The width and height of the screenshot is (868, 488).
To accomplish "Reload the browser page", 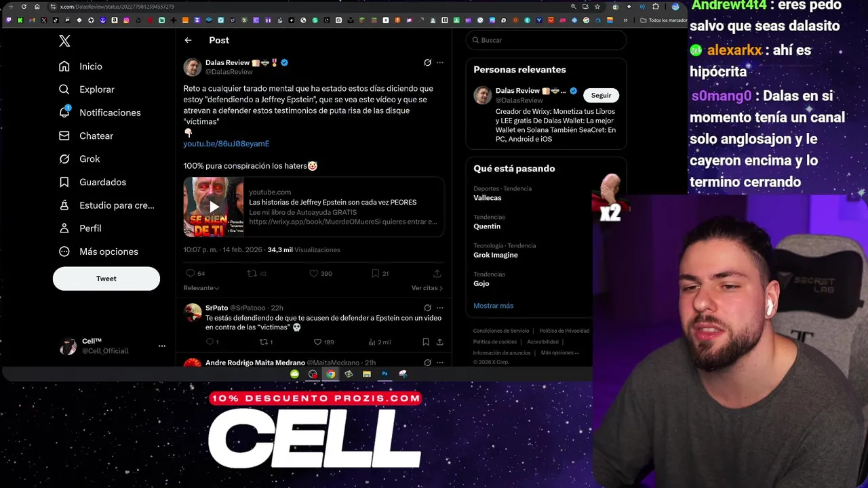I will [x=24, y=7].
